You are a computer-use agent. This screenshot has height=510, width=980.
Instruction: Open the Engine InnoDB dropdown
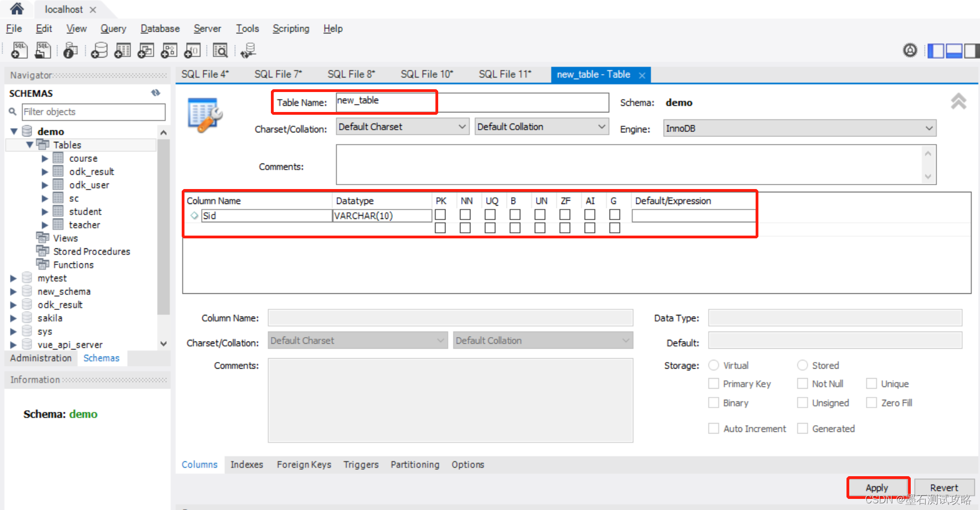point(800,129)
